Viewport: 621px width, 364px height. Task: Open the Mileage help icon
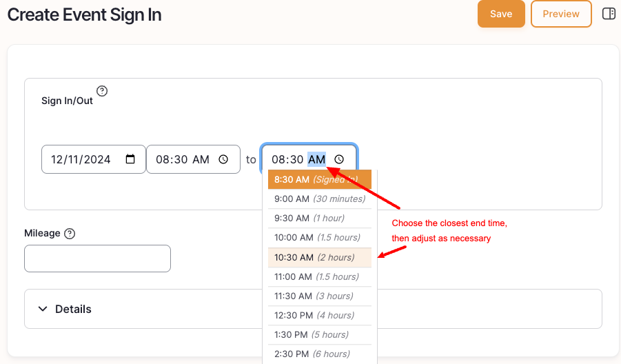tap(70, 234)
